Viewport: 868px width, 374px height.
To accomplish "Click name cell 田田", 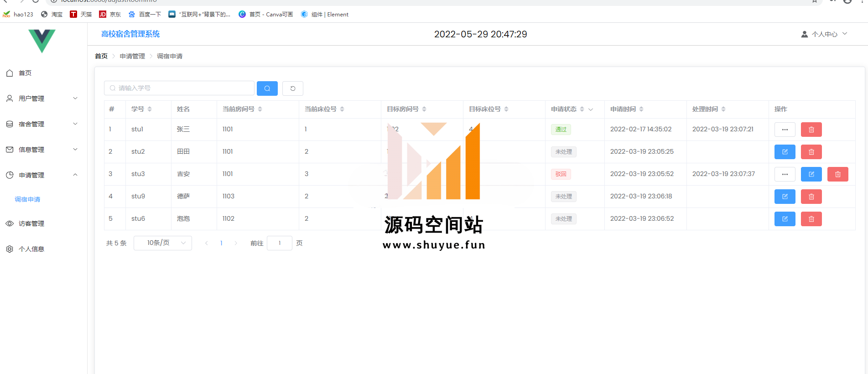I will 183,152.
